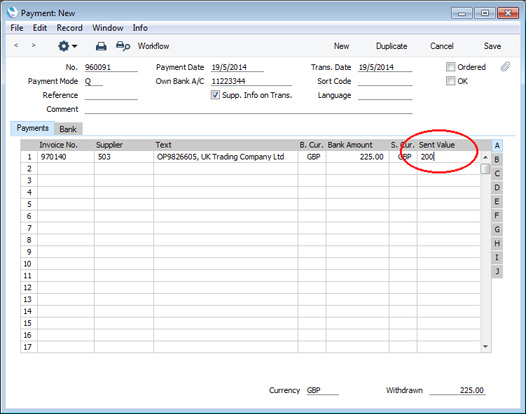Image resolution: width=526 pixels, height=414 pixels.
Task: Click the Comment input field
Action: [249, 109]
